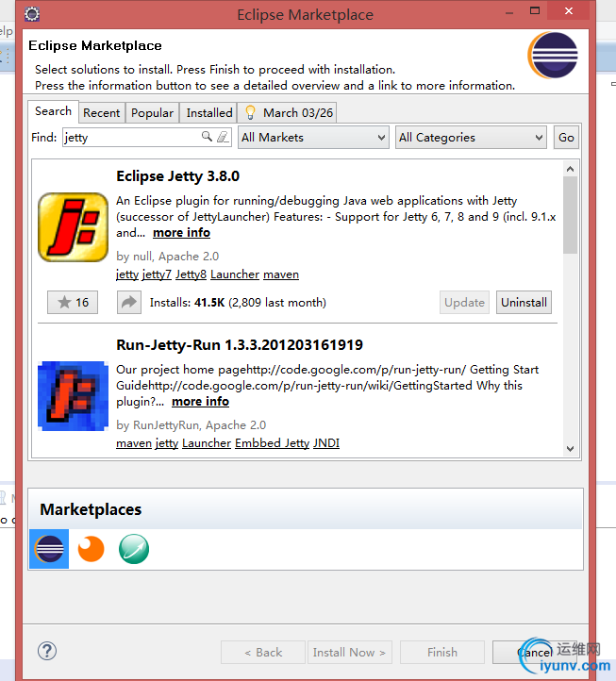Click Update for Eclipse Jetty
This screenshot has height=681, width=616.
click(x=464, y=302)
